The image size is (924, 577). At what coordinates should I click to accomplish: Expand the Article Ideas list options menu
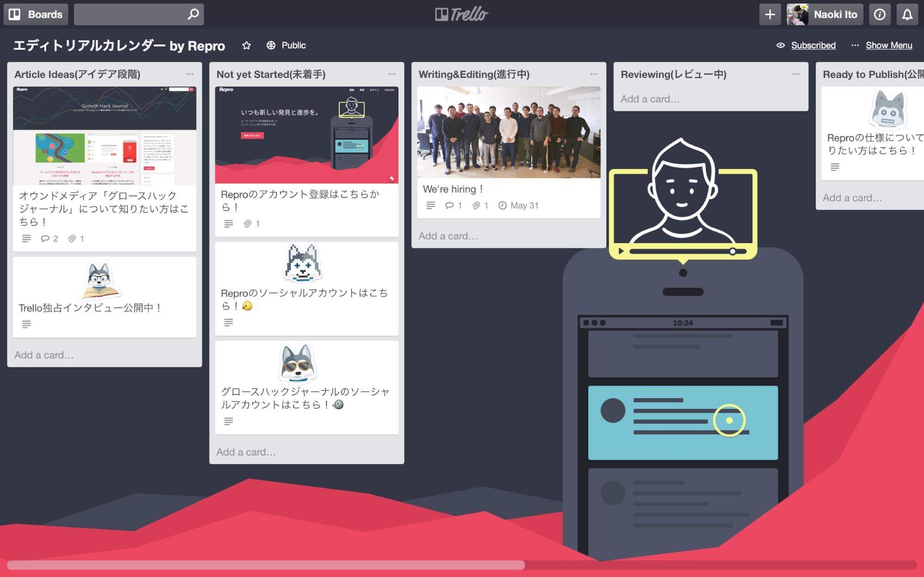[190, 74]
